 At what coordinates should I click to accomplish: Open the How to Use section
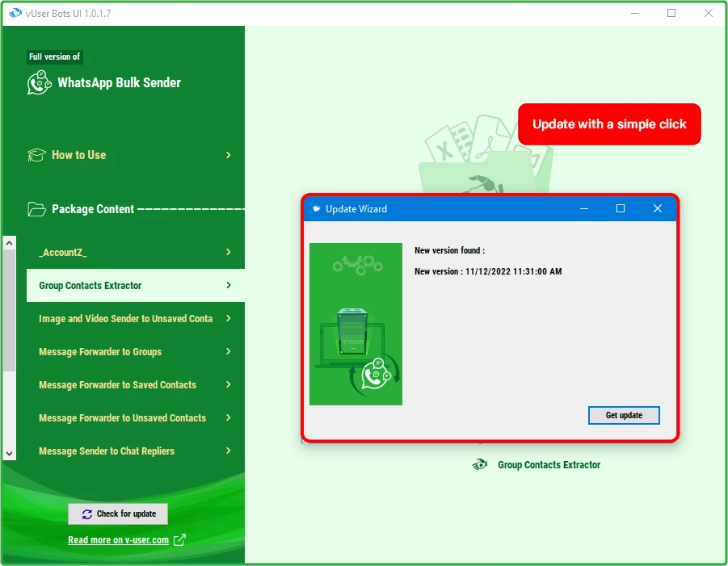[x=130, y=155]
